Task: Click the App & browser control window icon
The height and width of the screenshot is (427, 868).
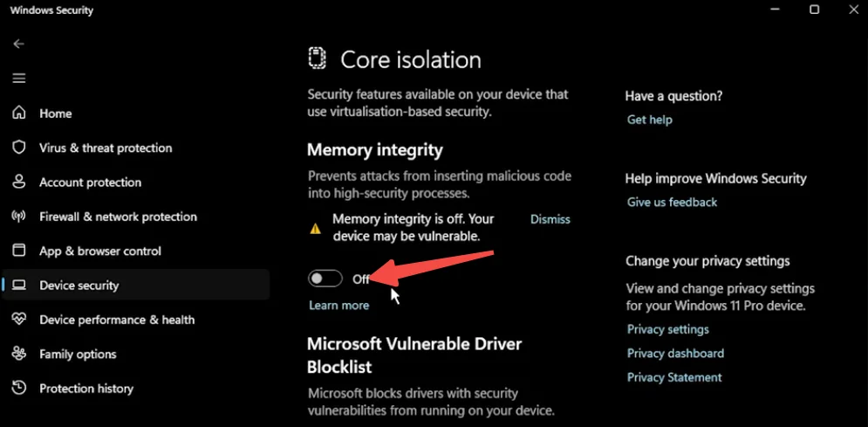Action: (19, 251)
